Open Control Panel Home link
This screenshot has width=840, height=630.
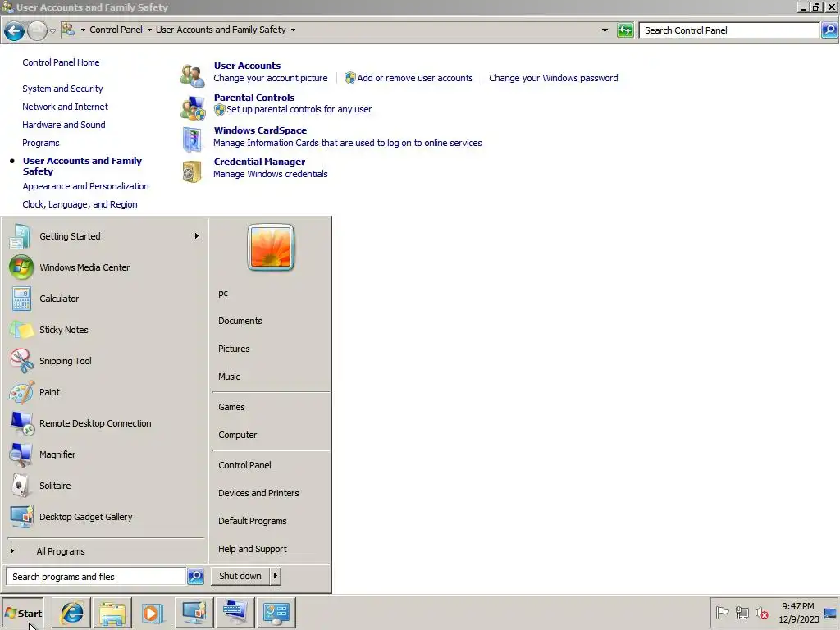click(x=61, y=62)
